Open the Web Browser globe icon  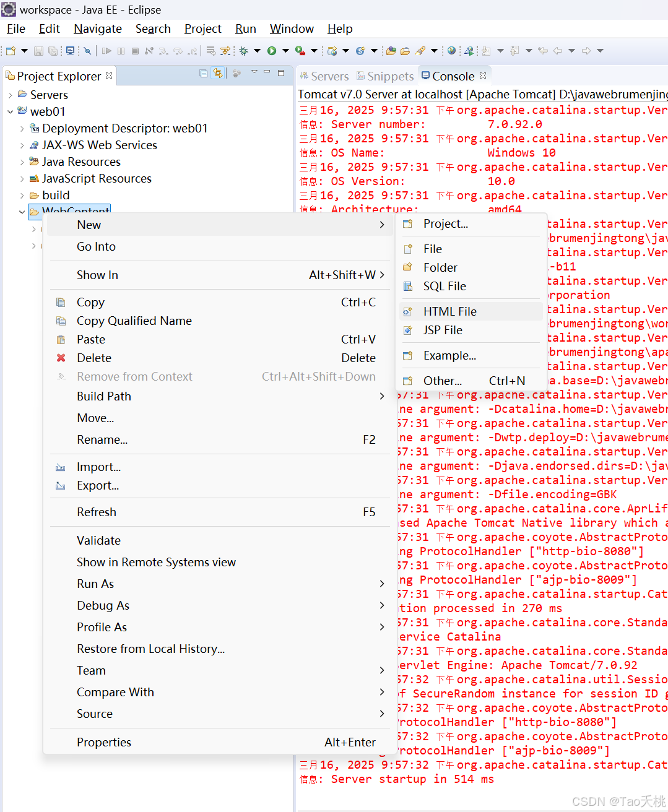(x=451, y=51)
